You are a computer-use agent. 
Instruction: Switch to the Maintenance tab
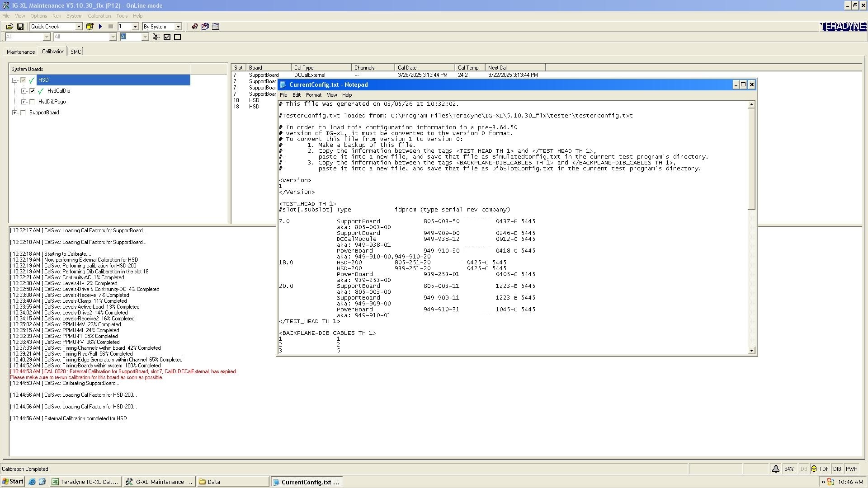tap(21, 52)
